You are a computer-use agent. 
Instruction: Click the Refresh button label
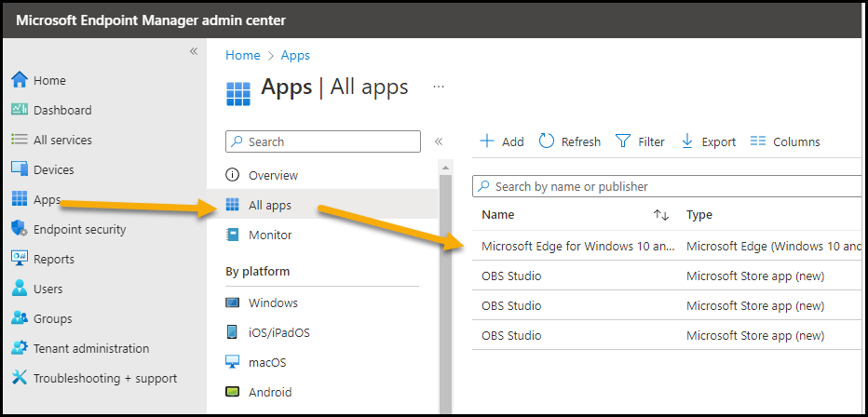(581, 141)
